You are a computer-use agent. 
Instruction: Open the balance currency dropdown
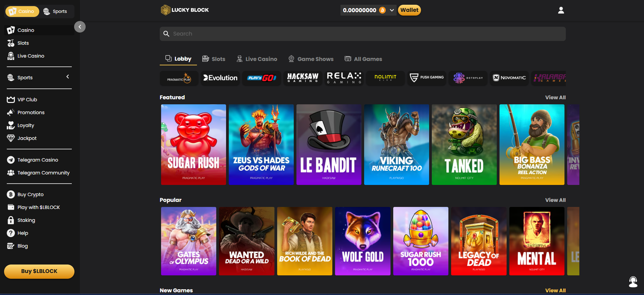(x=392, y=10)
